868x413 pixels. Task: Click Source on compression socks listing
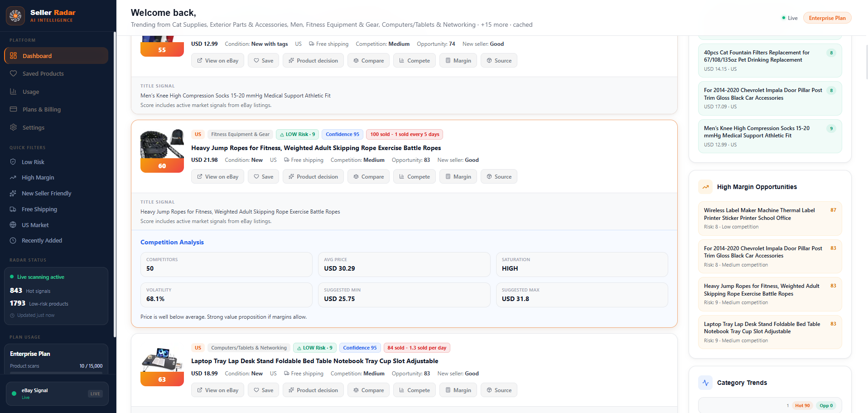point(499,61)
